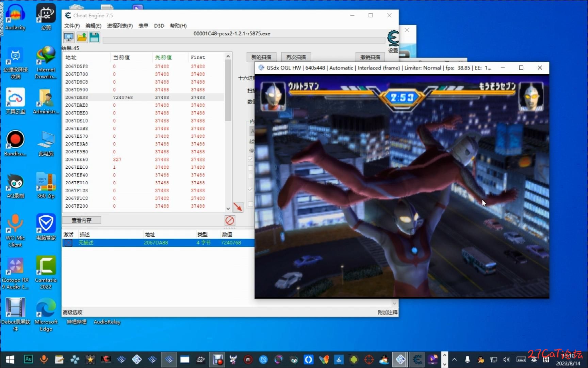Image resolution: width=588 pixels, height=368 pixels.
Task: Click scroll-up arrow of results list
Action: (x=228, y=56)
